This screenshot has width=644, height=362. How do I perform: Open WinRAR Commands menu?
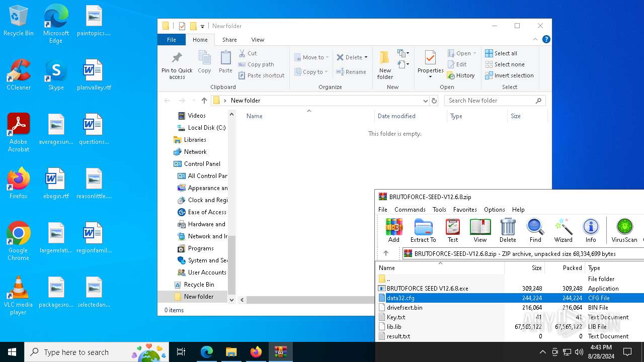click(x=410, y=210)
